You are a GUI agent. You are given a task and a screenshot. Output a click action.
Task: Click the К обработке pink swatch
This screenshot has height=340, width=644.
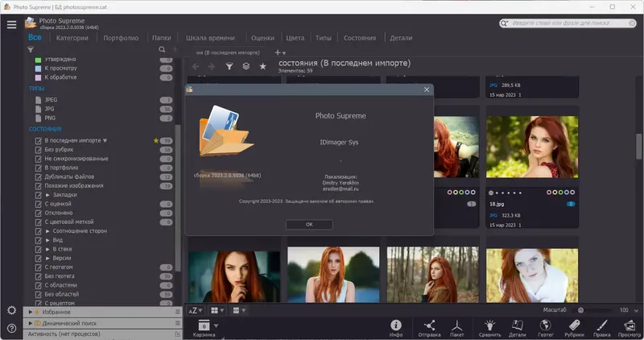pos(38,77)
